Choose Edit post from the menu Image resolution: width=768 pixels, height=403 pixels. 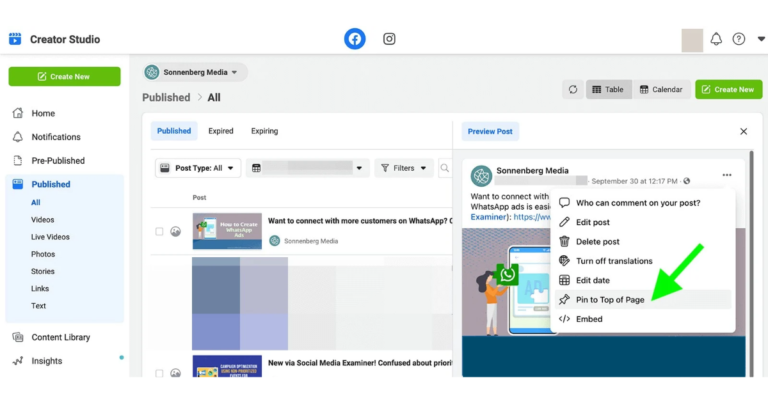(643, 222)
